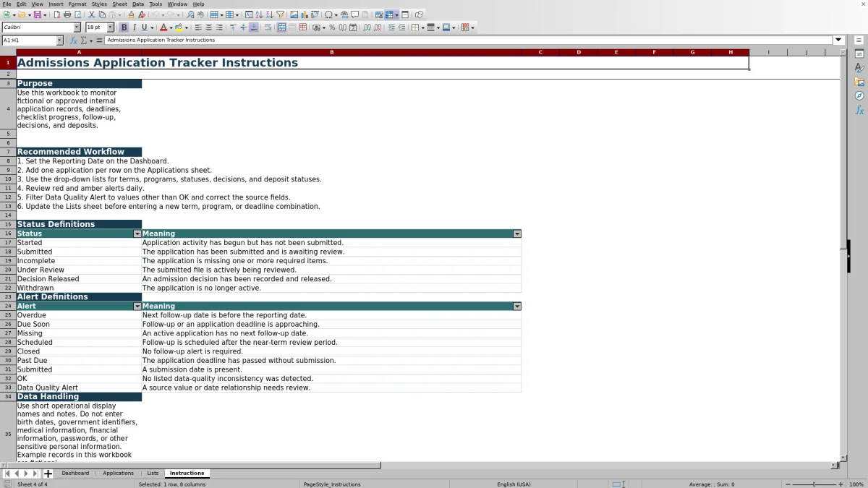
Task: Open the Alert Definitions Meaning filter dropdown
Action: coord(517,307)
